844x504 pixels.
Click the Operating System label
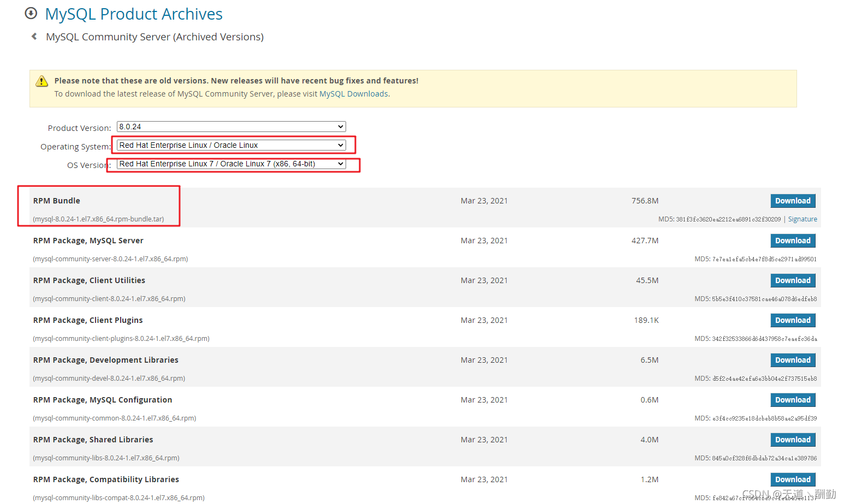tap(75, 147)
